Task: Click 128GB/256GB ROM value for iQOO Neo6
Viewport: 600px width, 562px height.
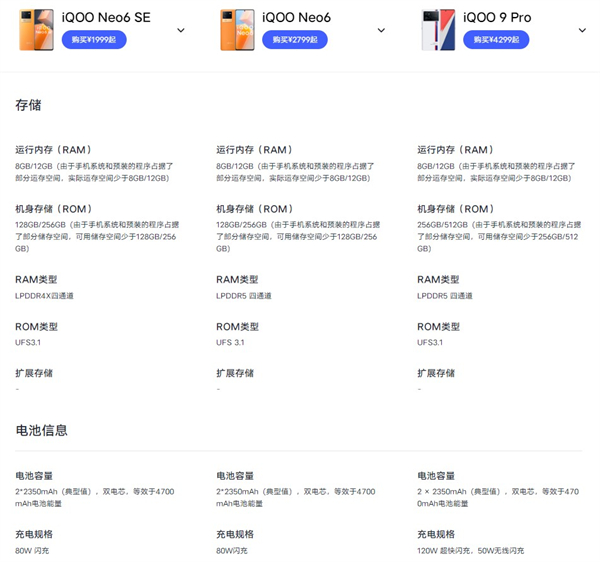Action: [x=298, y=236]
